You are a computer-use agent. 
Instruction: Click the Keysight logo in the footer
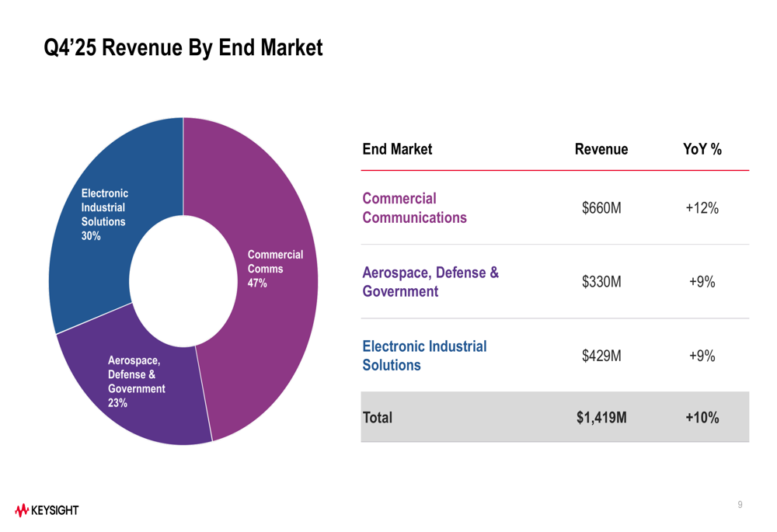click(x=47, y=510)
